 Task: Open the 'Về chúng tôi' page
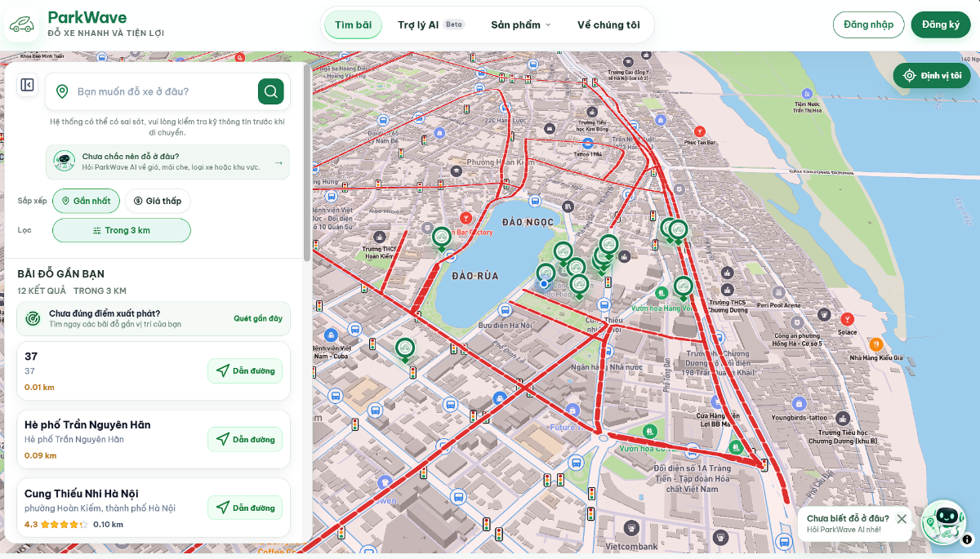coord(608,24)
